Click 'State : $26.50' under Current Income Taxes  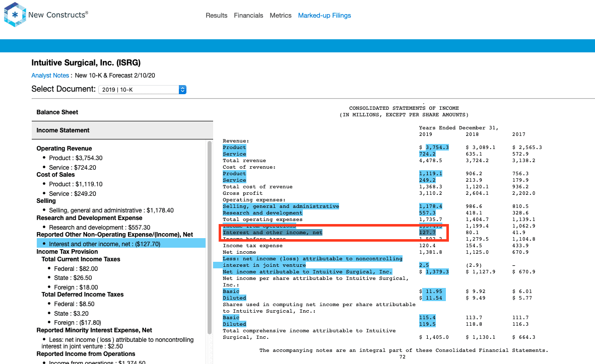tap(73, 278)
